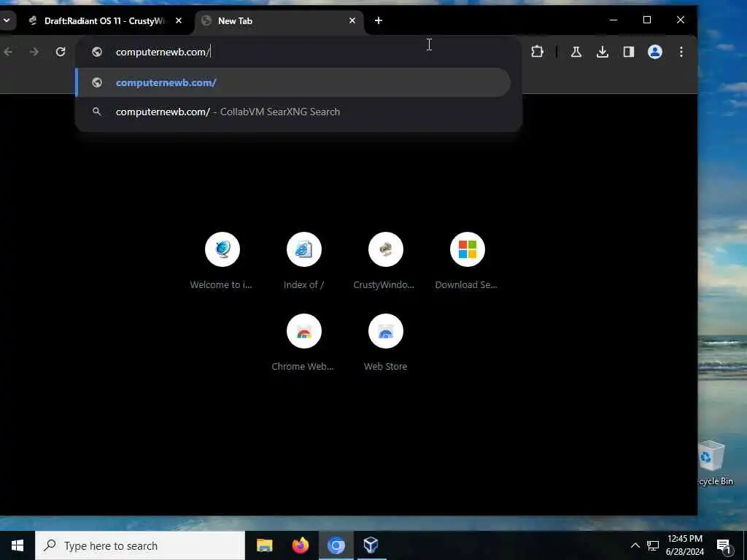Click the Chromium icon in taskbar
This screenshot has width=747, height=560.
pos(336,545)
